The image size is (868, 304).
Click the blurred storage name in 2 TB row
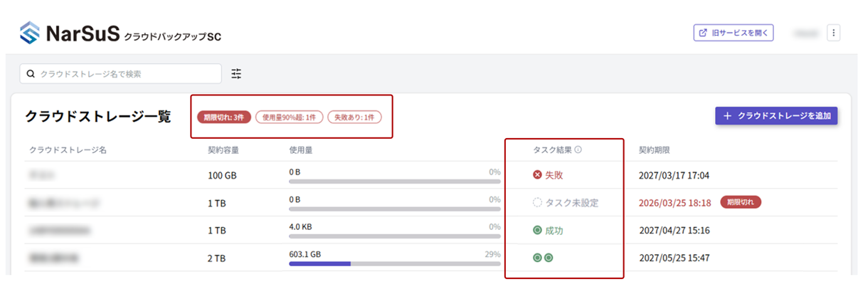(53, 258)
